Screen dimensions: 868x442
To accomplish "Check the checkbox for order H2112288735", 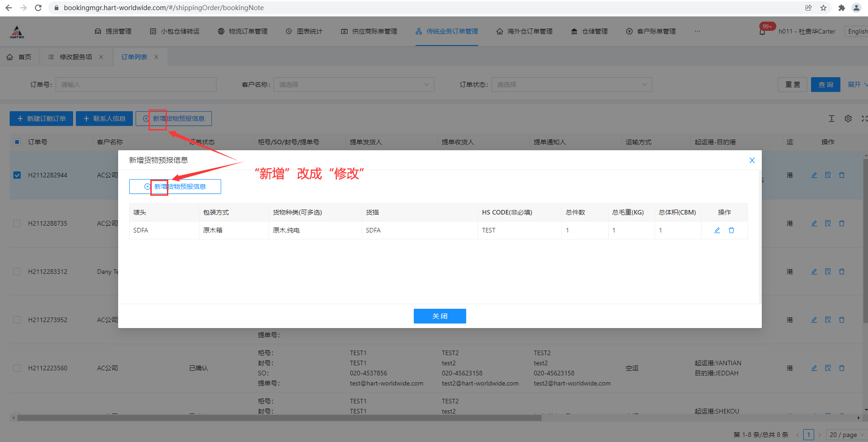I will point(17,223).
